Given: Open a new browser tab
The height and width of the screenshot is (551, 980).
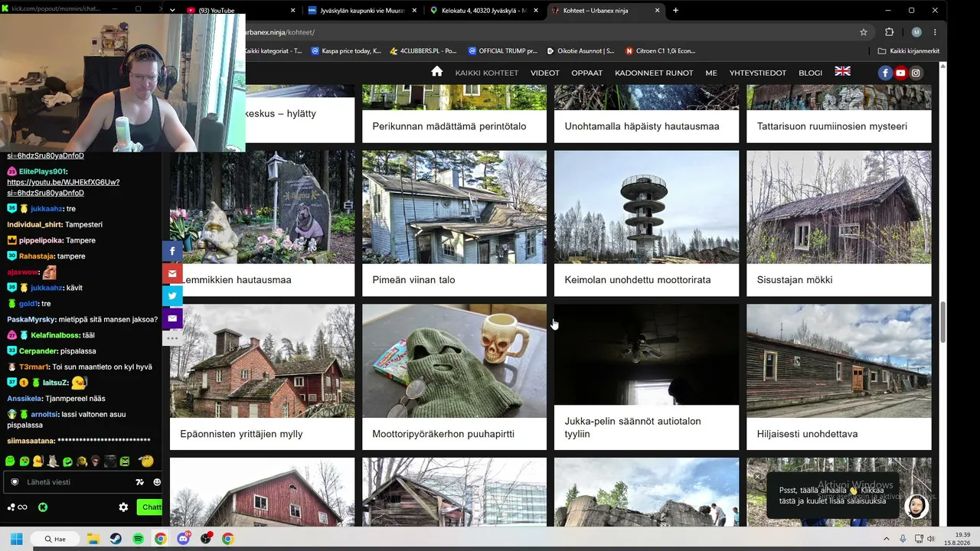Looking at the screenshot, I should 675,11.
